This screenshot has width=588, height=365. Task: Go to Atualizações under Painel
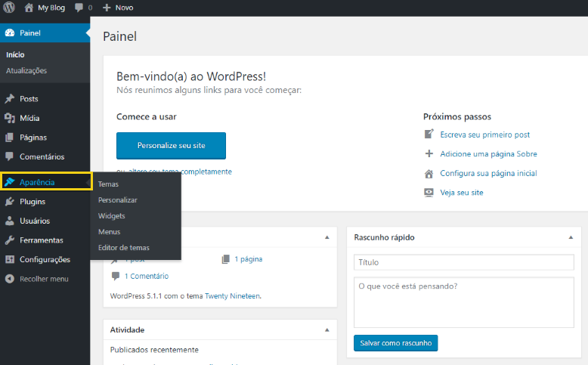pyautogui.click(x=26, y=70)
